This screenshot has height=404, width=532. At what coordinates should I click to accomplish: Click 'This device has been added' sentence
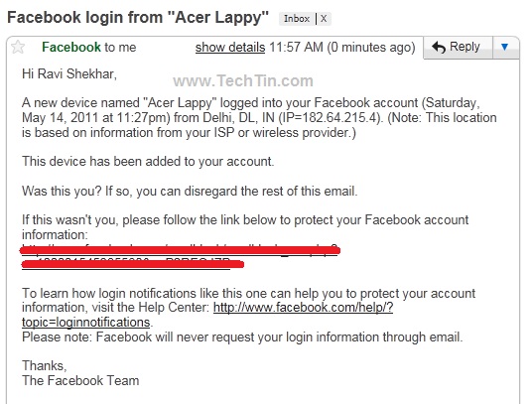[x=148, y=162]
